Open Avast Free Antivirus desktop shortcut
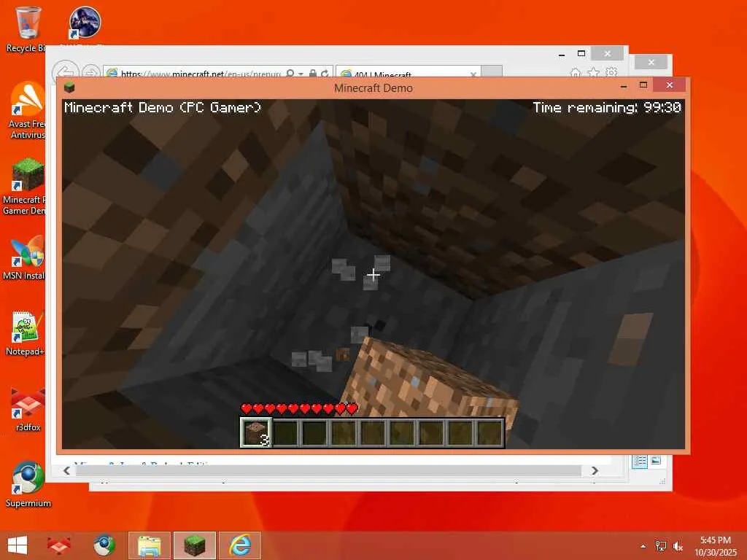 28,109
